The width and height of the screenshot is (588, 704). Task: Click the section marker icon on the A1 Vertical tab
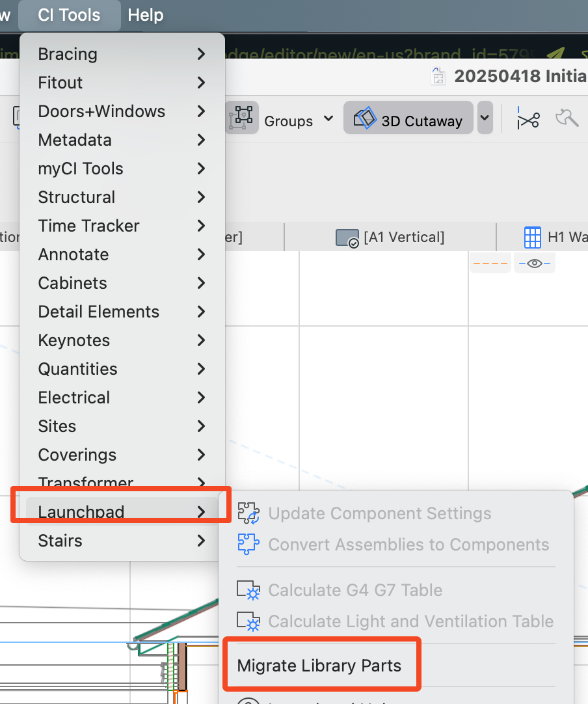347,237
